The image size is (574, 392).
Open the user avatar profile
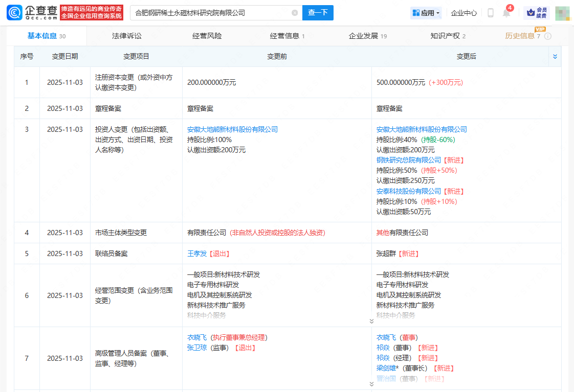(562, 13)
